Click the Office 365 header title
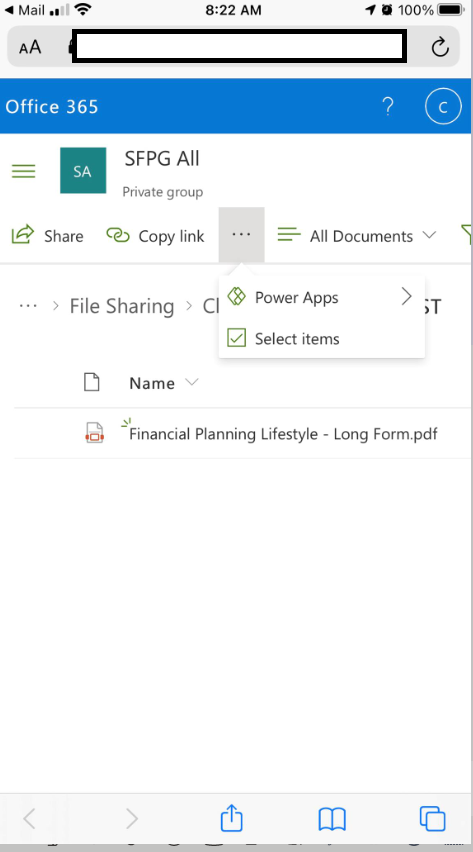The width and height of the screenshot is (473, 852). 52,106
